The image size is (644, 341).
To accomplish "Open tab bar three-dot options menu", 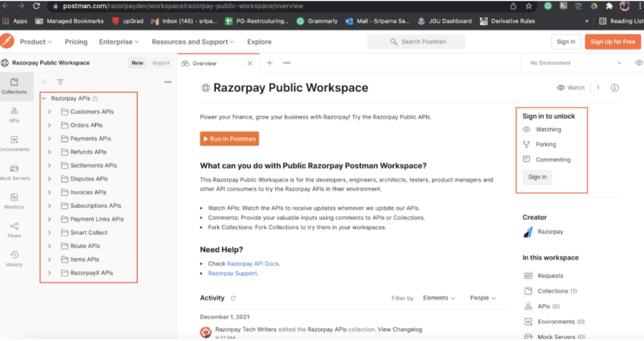I will [x=287, y=63].
